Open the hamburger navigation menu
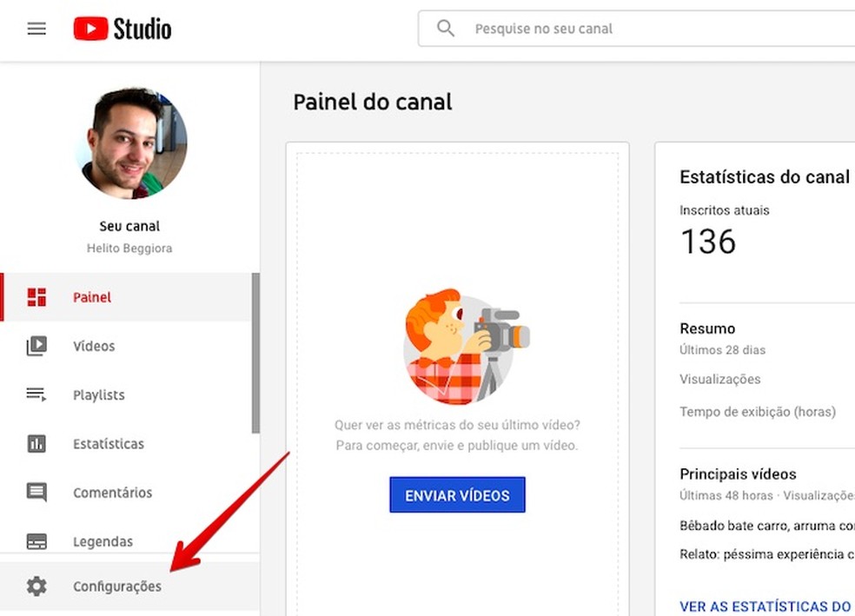The height and width of the screenshot is (616, 855). [x=36, y=28]
